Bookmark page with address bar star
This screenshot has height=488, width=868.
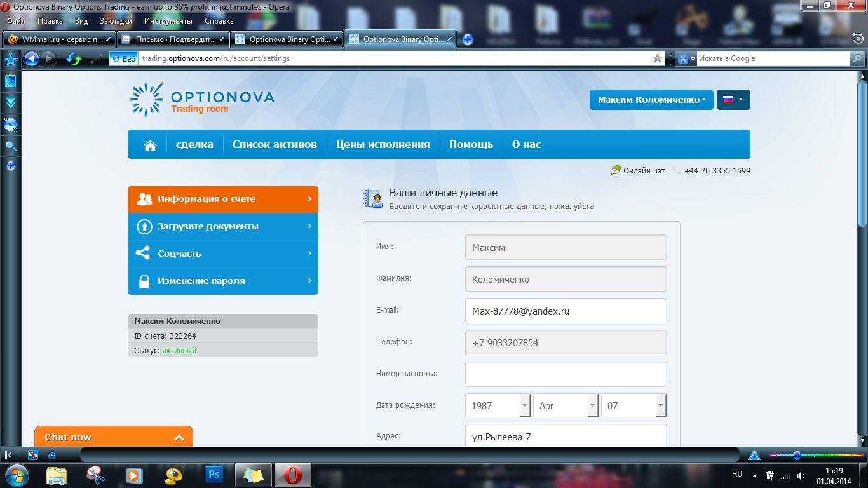[658, 58]
